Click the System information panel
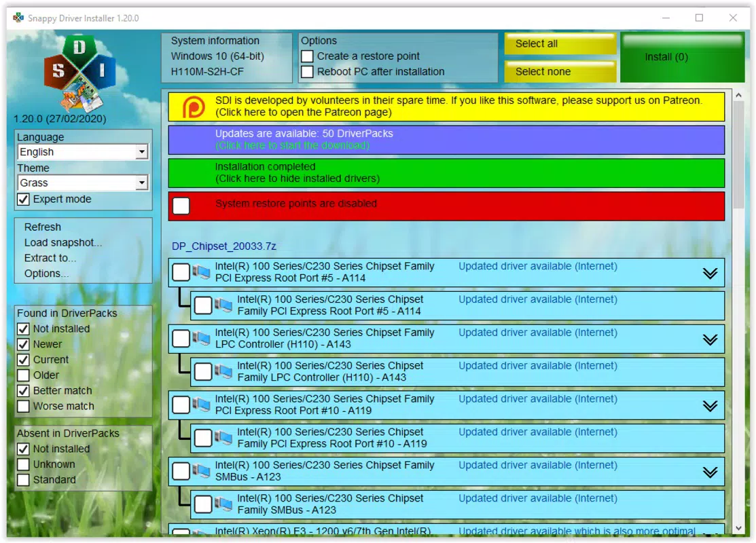 227,57
